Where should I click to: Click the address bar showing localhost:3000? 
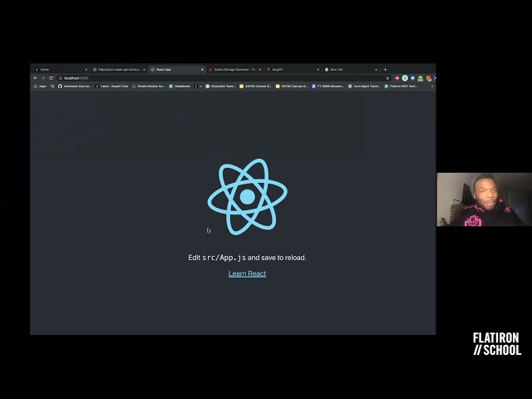[224, 78]
